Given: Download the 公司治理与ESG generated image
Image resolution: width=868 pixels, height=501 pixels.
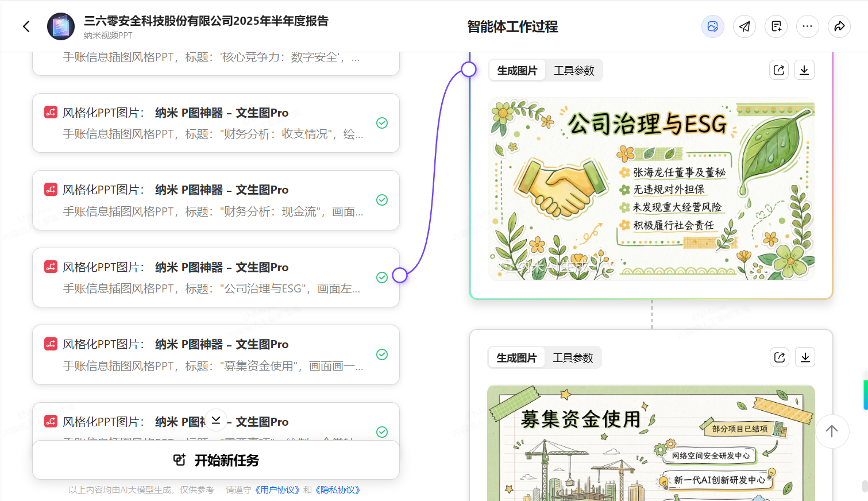Looking at the screenshot, I should point(804,70).
